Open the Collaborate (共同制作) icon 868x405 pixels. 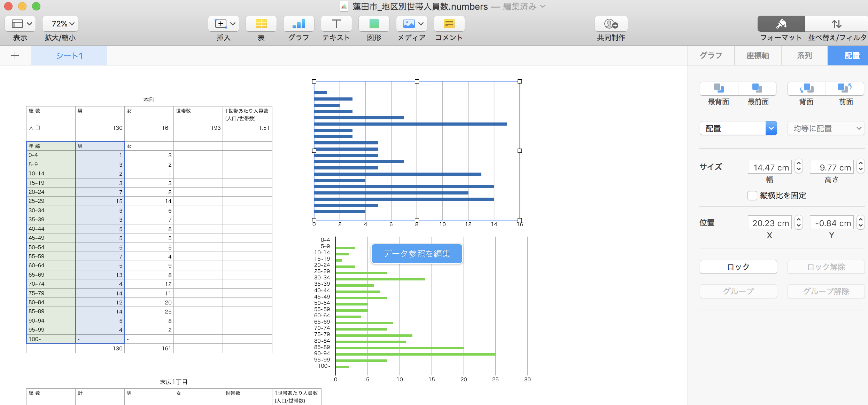click(x=611, y=24)
